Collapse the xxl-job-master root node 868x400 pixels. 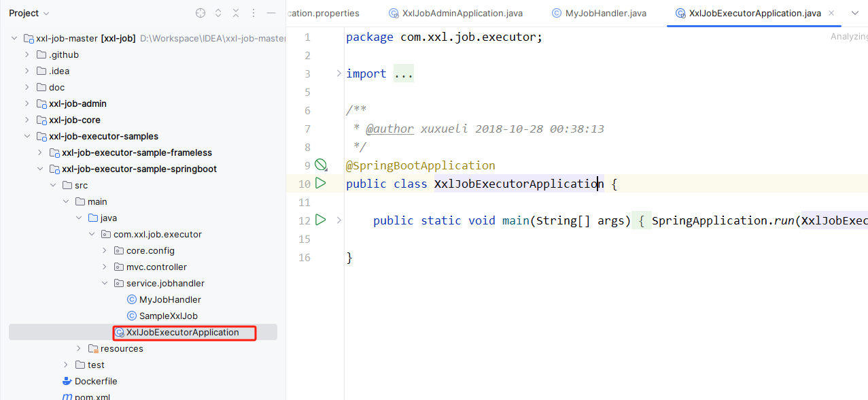click(x=14, y=38)
